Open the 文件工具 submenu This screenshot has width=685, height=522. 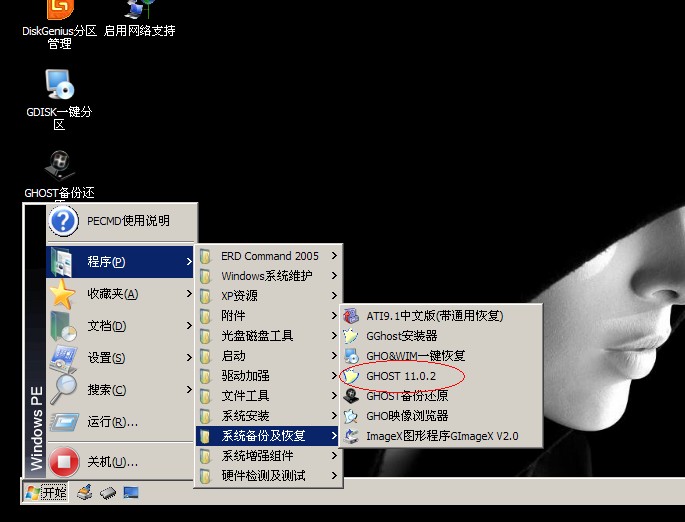pos(268,396)
